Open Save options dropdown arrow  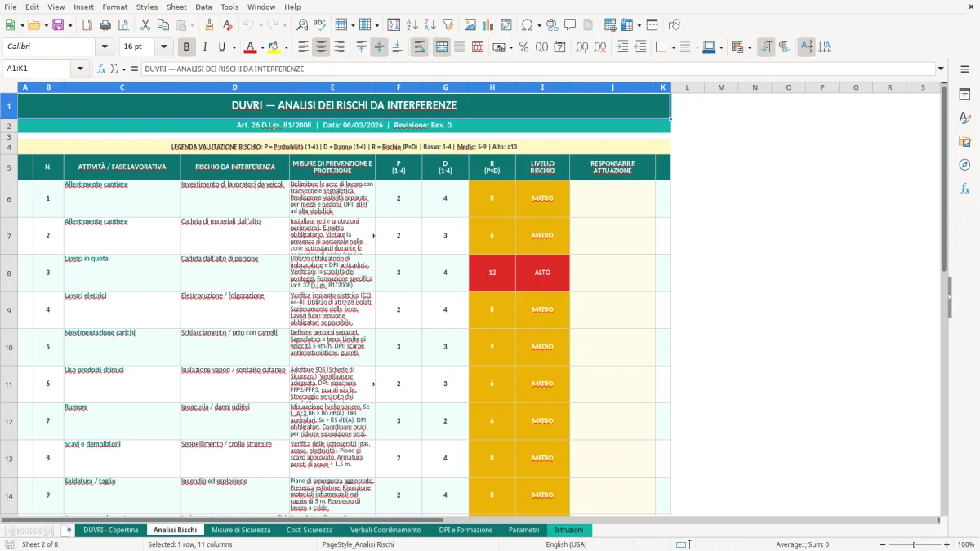click(69, 25)
